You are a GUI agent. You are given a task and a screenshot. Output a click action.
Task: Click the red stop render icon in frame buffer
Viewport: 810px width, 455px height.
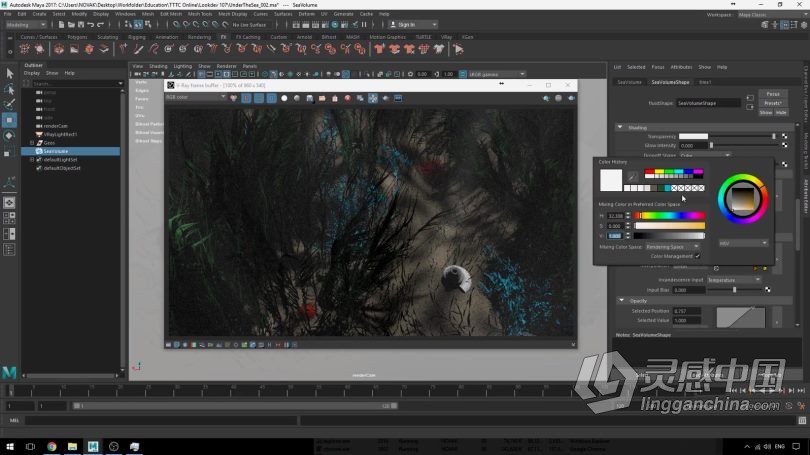(x=348, y=98)
